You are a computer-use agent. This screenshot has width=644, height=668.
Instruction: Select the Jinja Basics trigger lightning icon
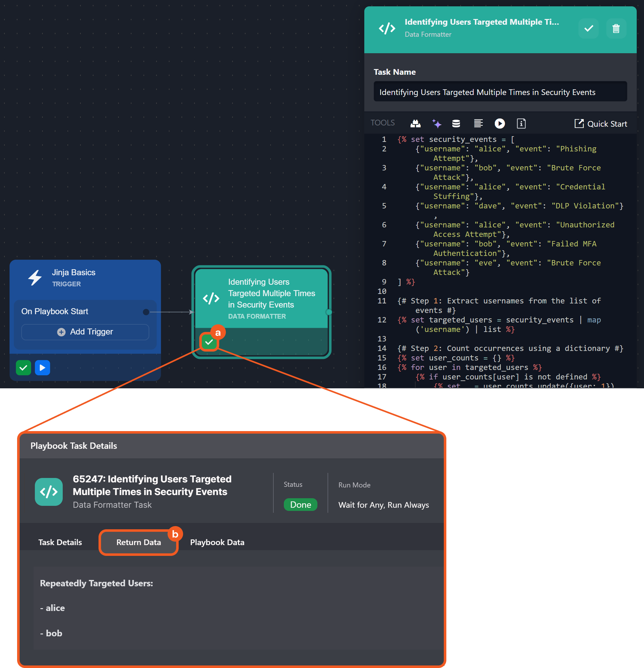point(35,277)
